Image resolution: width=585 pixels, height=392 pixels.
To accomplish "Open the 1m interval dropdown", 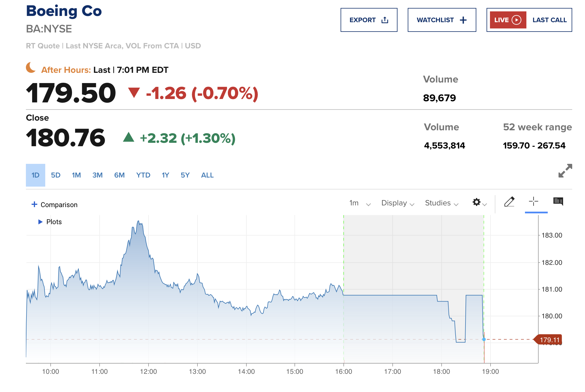I will tap(360, 203).
